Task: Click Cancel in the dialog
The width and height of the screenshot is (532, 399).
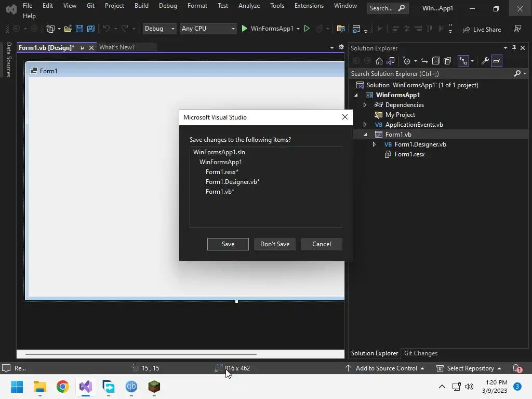Action: (322, 244)
